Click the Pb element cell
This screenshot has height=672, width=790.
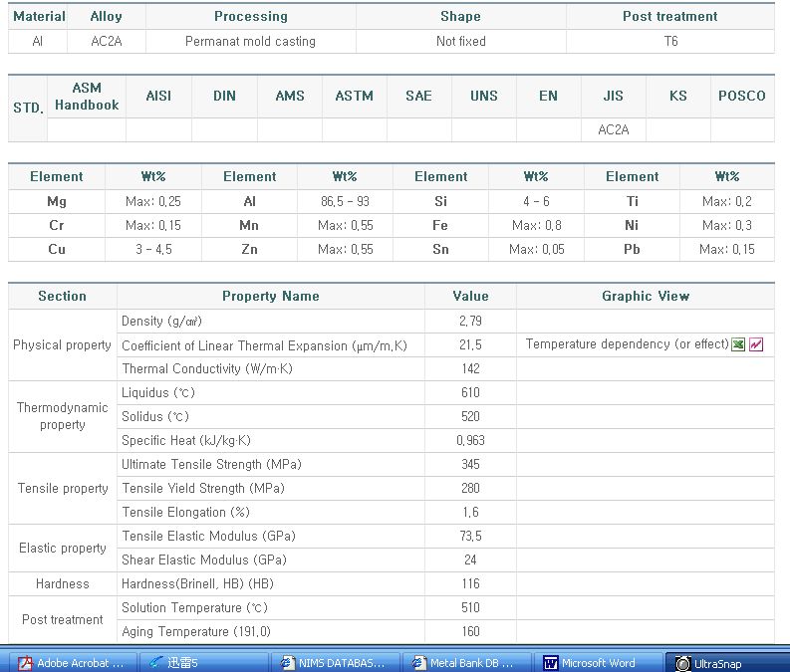[x=632, y=249]
